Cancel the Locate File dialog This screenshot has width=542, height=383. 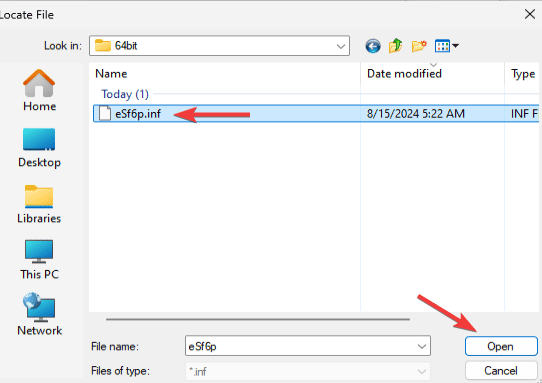(x=501, y=371)
